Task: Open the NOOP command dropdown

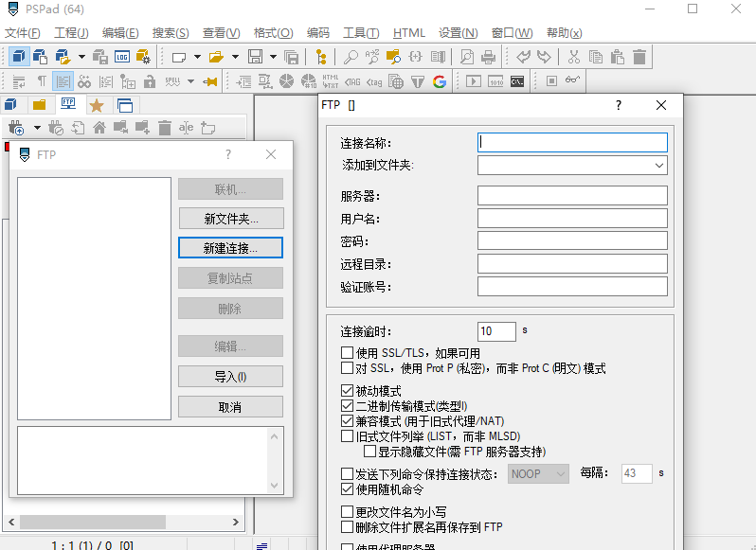Action: [x=538, y=474]
